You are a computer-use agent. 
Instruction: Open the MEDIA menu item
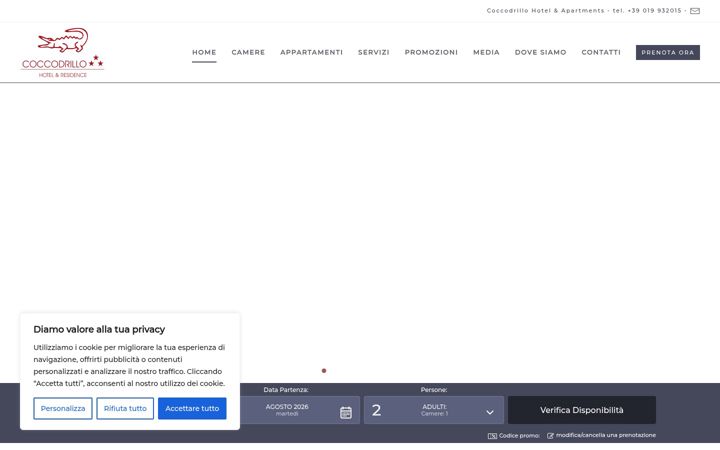[x=486, y=52]
